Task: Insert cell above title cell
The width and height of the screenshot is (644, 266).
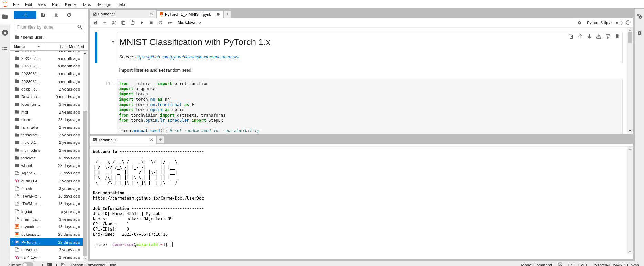Action: 599,36
